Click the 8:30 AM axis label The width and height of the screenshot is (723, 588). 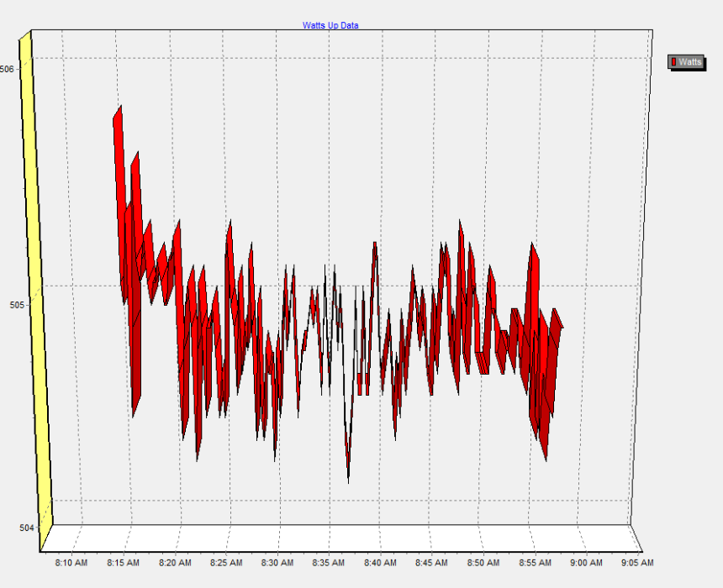point(277,563)
